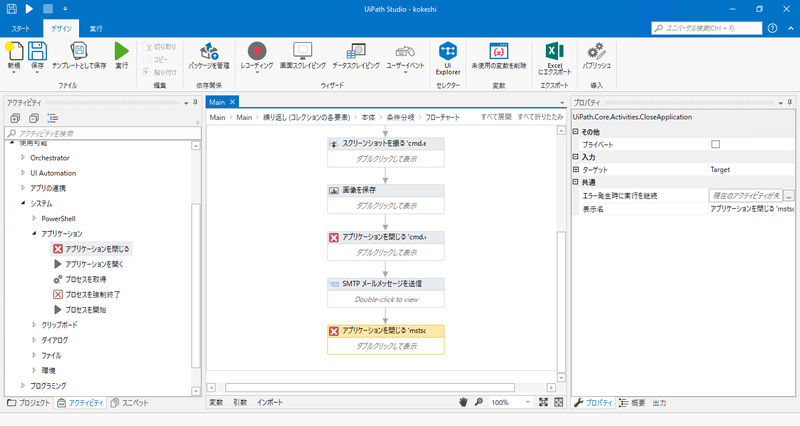Screen dimensions: 800x426
Task: Click the ellipsis button next to エラー発生時に実行を継続
Action: click(789, 195)
